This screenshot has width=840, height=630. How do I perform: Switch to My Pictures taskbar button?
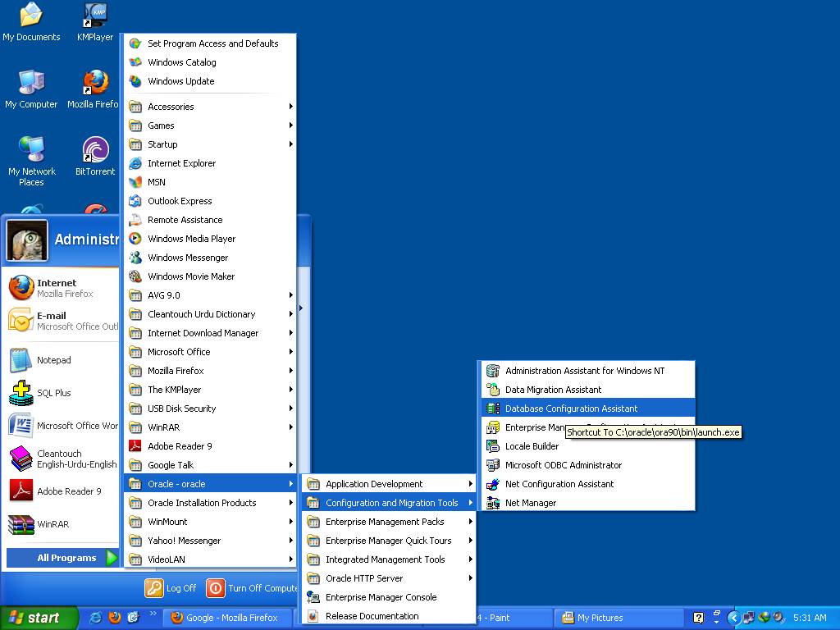[619, 618]
